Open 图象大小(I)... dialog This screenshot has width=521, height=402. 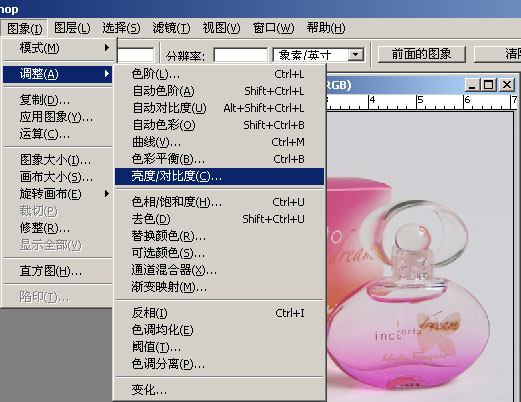pos(58,160)
